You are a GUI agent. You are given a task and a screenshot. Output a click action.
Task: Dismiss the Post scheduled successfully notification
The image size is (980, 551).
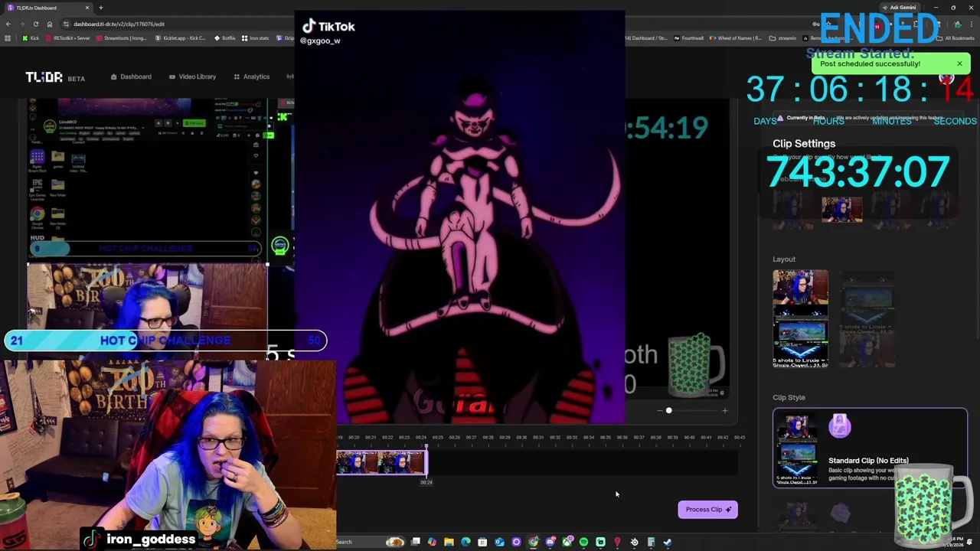coord(959,64)
